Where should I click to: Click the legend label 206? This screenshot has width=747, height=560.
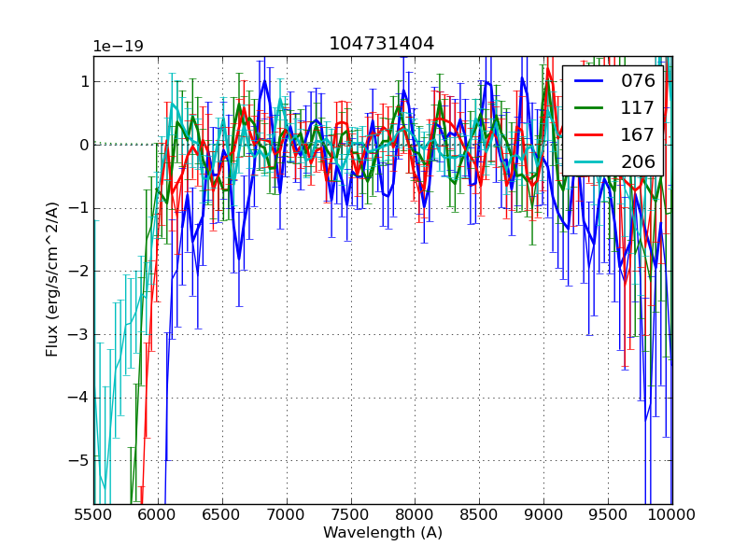pos(638,162)
